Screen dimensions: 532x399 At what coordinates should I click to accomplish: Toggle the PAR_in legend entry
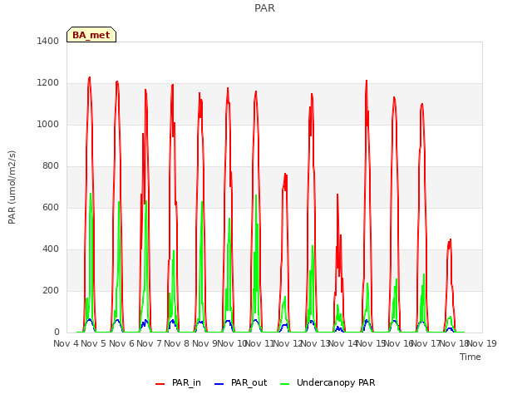click(x=178, y=382)
